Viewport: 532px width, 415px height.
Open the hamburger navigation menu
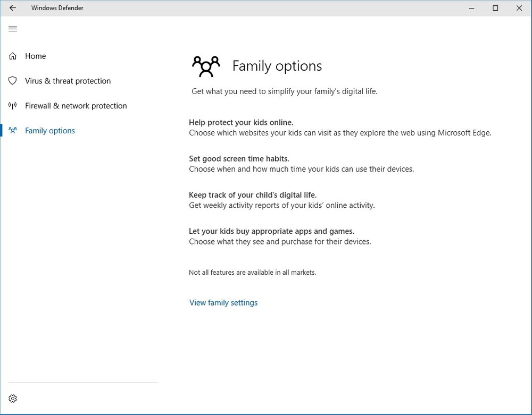tap(13, 29)
